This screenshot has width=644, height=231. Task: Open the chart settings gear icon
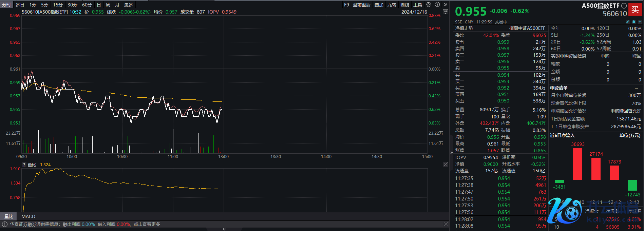(429, 5)
